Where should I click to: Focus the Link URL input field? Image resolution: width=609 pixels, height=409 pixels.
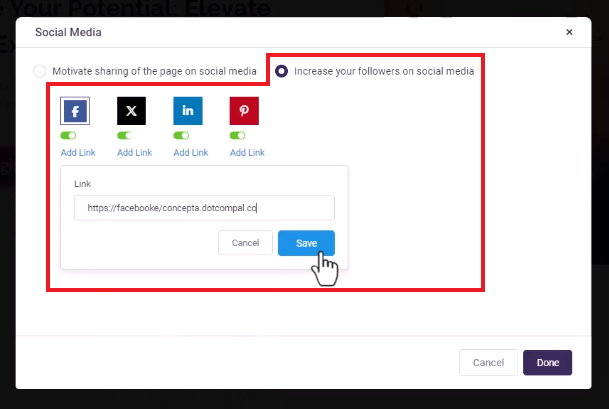click(204, 208)
